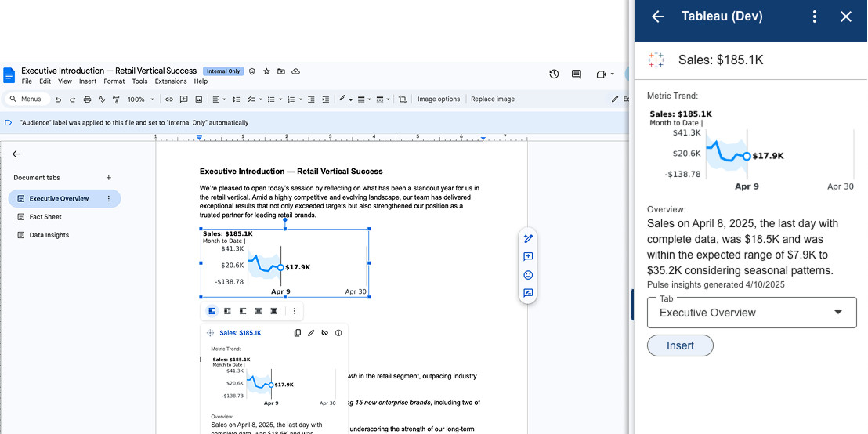
Task: Click the redo arrow in the toolbar
Action: (x=73, y=99)
